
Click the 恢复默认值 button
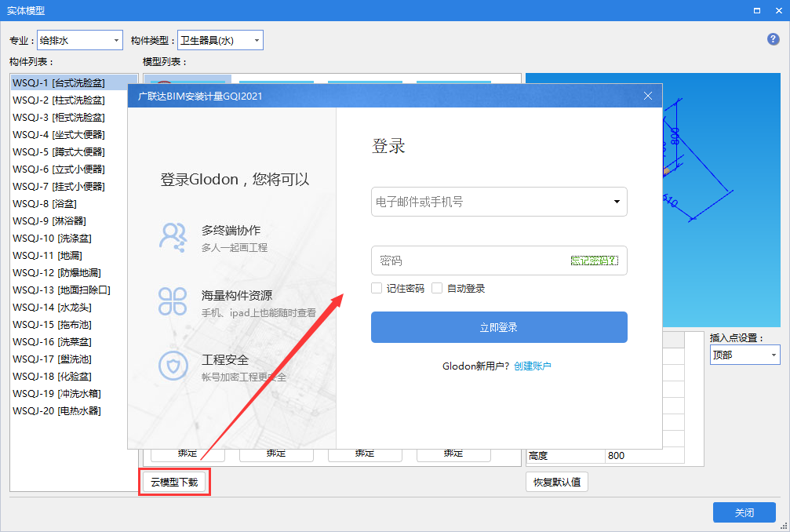tap(556, 482)
